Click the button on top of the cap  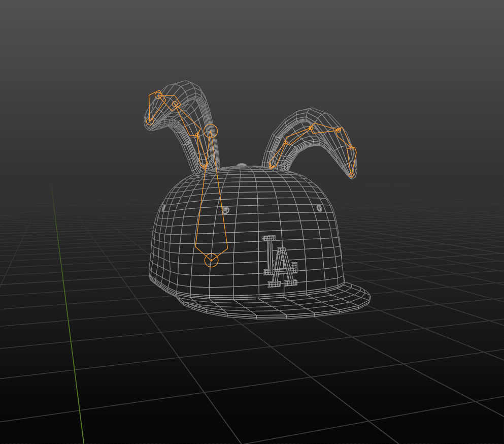(242, 165)
